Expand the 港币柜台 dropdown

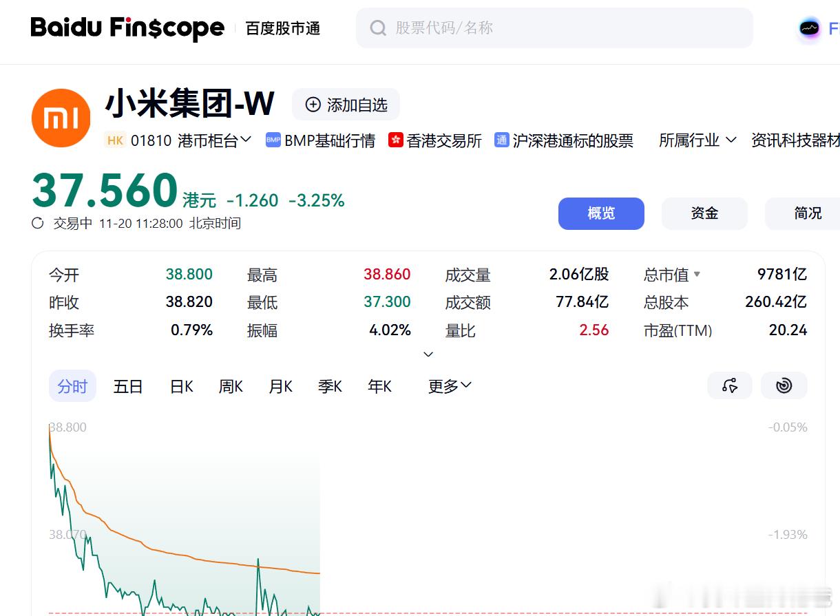(x=215, y=140)
